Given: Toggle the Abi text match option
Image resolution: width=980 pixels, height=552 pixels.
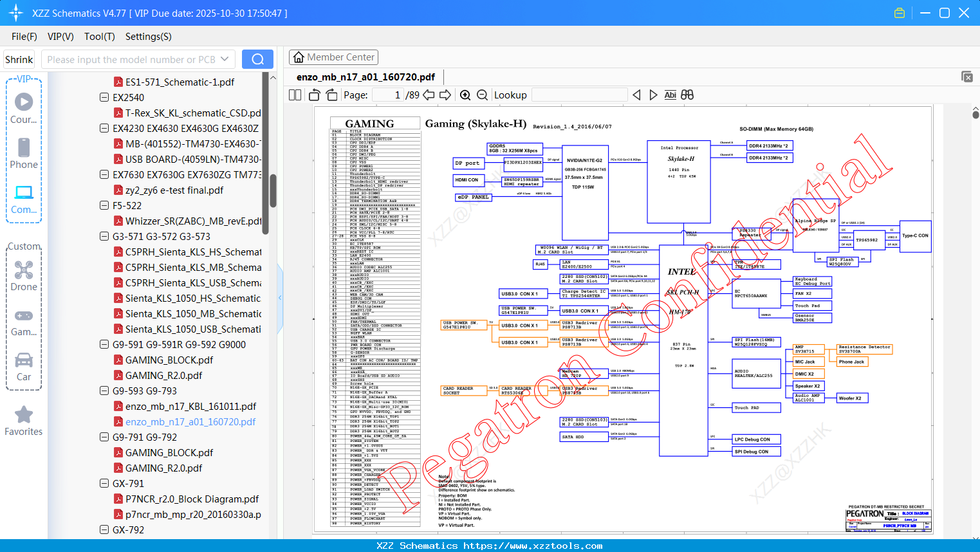Looking at the screenshot, I should tap(670, 95).
